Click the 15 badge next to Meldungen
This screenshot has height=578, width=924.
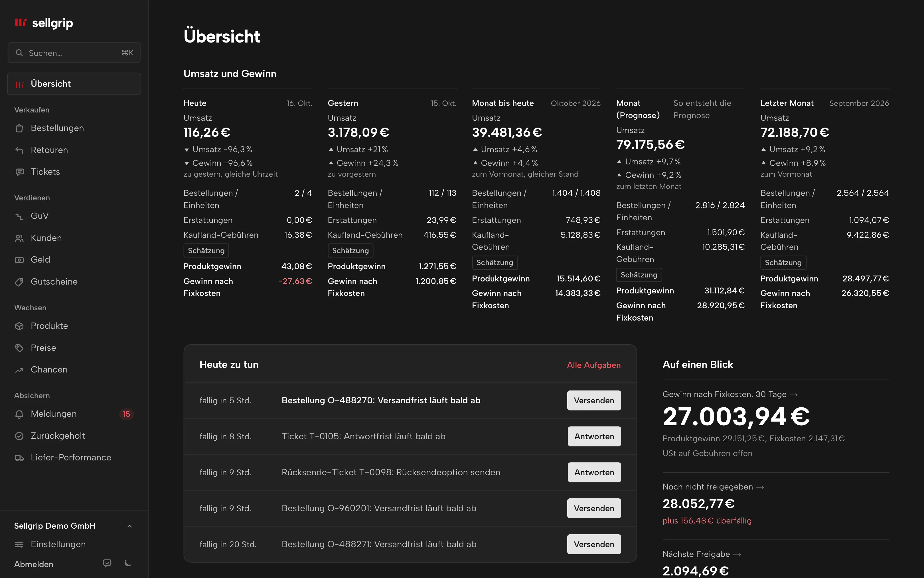[126, 414]
